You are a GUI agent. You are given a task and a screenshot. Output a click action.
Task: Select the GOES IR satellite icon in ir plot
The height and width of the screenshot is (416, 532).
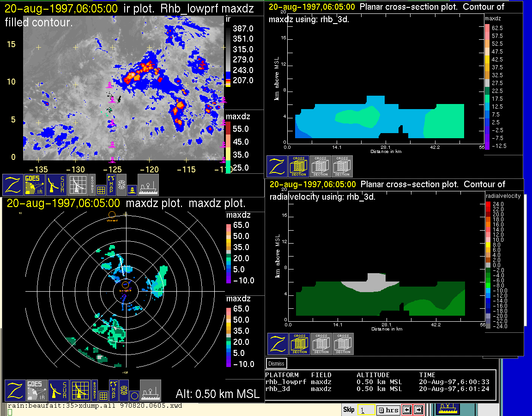click(35, 184)
